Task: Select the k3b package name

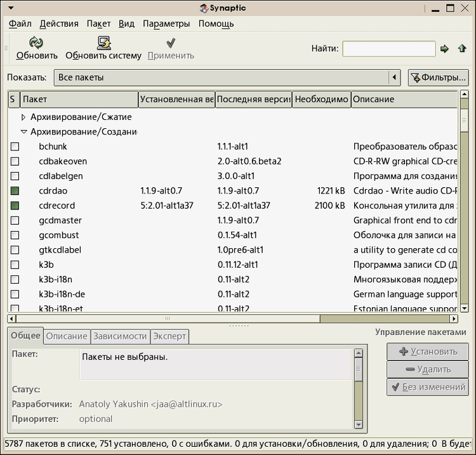Action: click(x=46, y=265)
